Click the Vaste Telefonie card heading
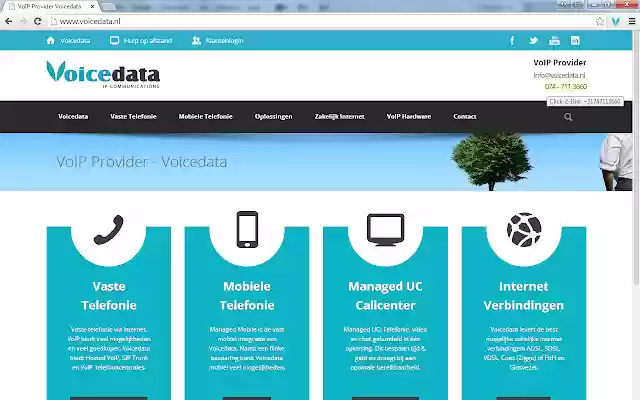The height and width of the screenshot is (400, 640). point(109,296)
